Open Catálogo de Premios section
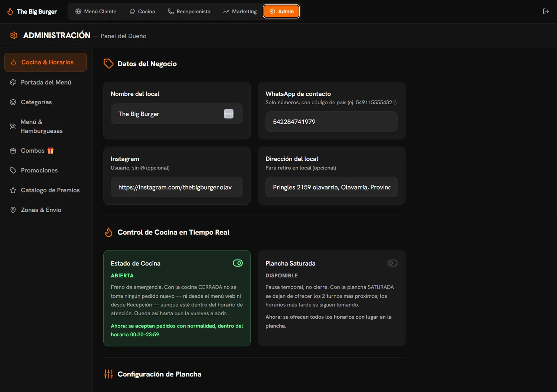Screen dimensions: 557x392 [45, 190]
